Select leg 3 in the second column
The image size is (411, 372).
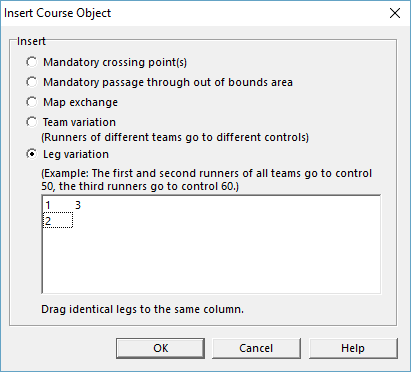click(x=78, y=205)
